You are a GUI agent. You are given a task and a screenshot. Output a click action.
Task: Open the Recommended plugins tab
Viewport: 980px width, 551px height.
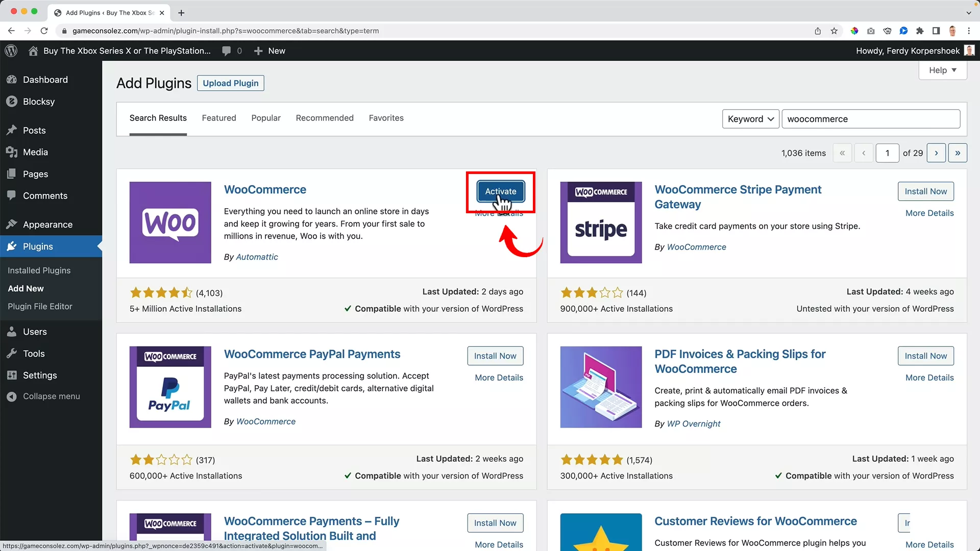coord(324,118)
